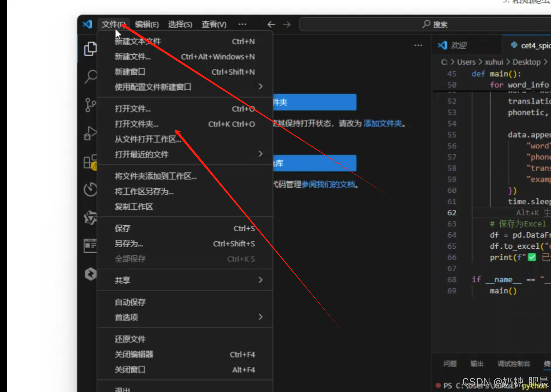551x392 pixels.
Task: Click the time.sleep code on line 61
Action: click(x=529, y=201)
